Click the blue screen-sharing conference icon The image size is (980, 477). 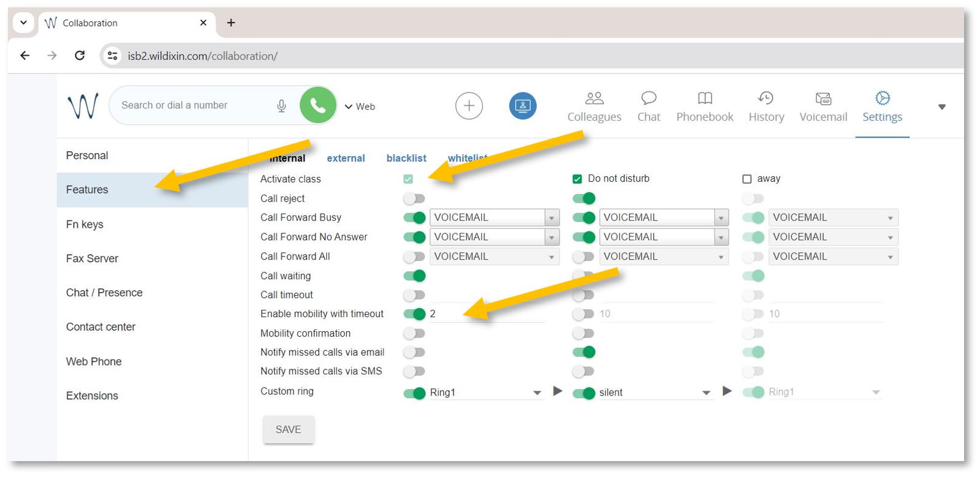click(522, 106)
